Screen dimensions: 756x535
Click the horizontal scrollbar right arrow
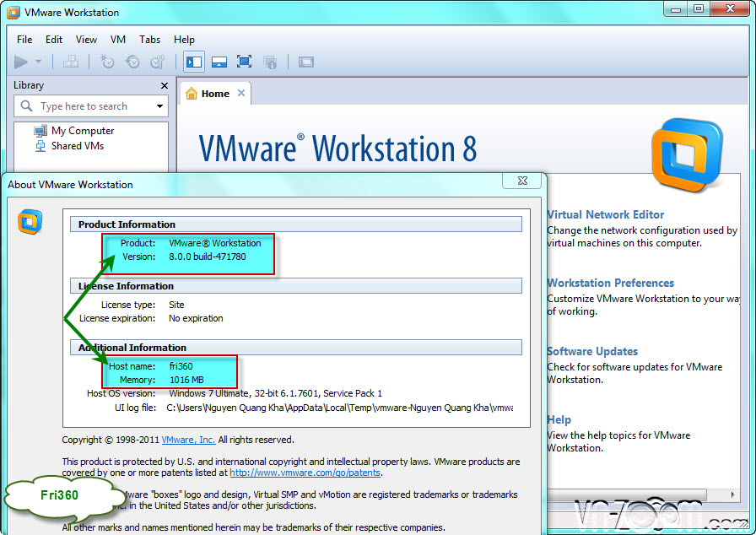733,494
